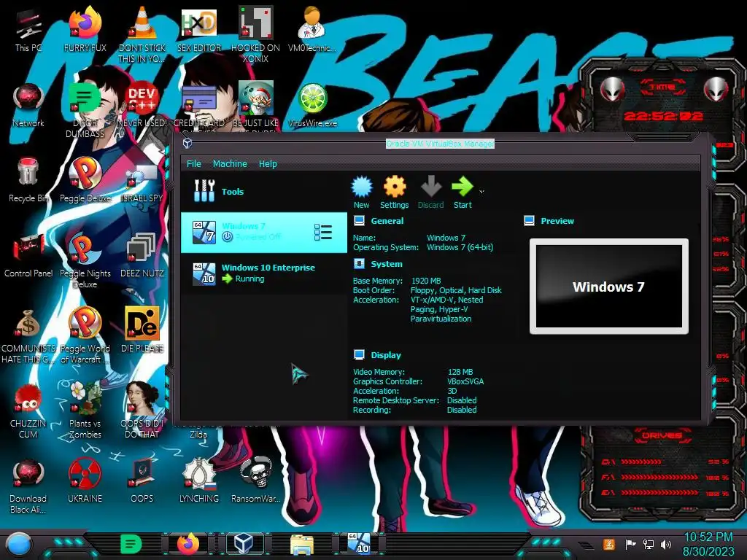Screen dimensions: 747x560
Task: Open the VLC cone desktop shortcut
Action: [x=142, y=34]
